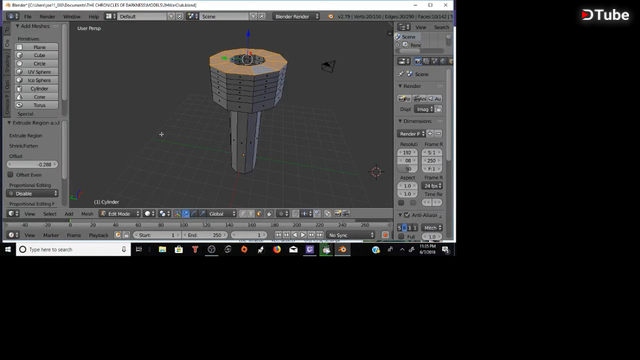Image resolution: width=640 pixels, height=360 pixels.
Task: Click the timeline Start frame field
Action: click(157, 235)
